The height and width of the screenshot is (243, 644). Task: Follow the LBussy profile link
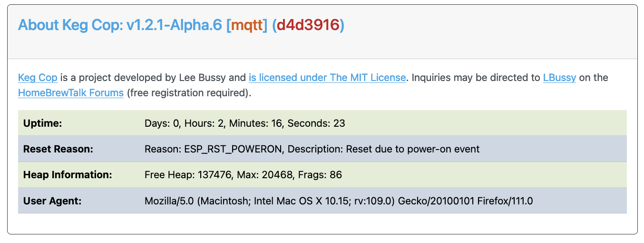tap(559, 78)
